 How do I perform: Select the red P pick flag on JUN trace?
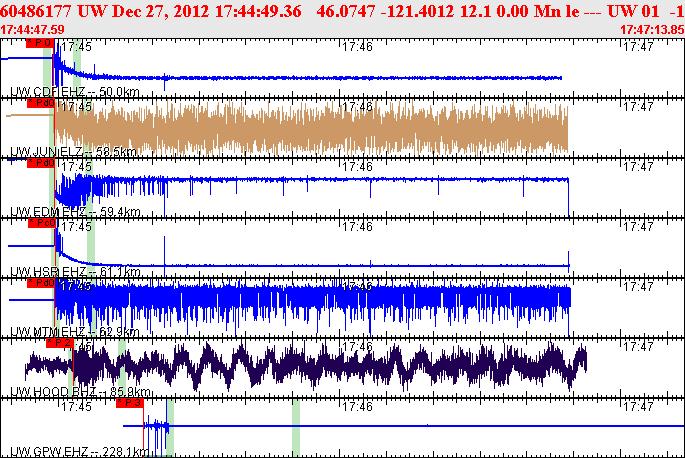point(40,103)
